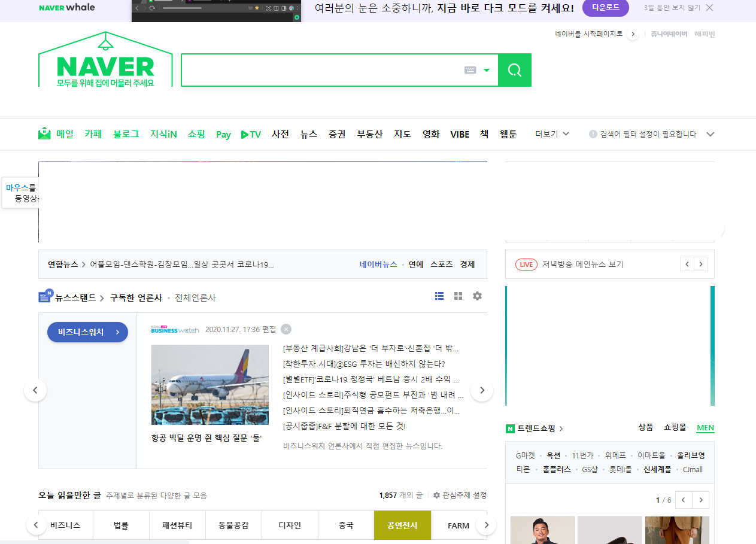Go to next newsstand publisher arrow
This screenshot has width=756, height=544.
482,390
